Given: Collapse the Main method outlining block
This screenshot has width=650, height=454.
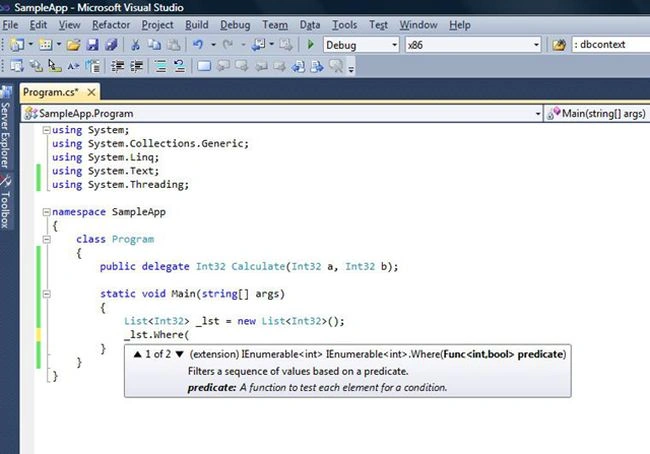Looking at the screenshot, I should tap(46, 294).
